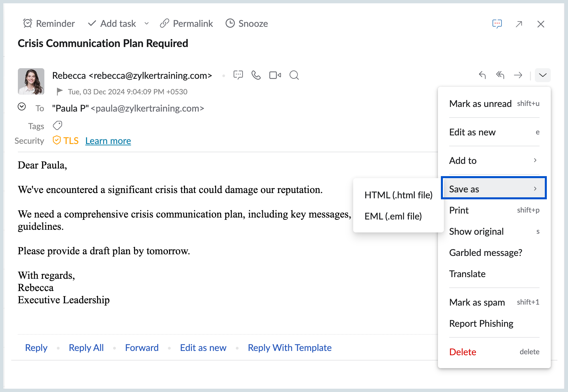Click the search magnifier icon next to sender
This screenshot has height=392, width=568.
[x=294, y=75]
